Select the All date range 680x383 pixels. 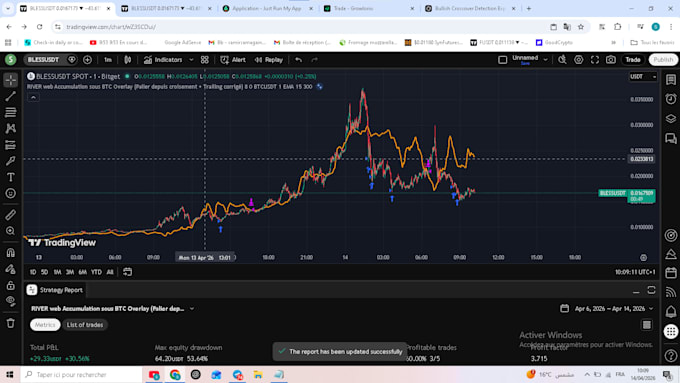[110, 272]
